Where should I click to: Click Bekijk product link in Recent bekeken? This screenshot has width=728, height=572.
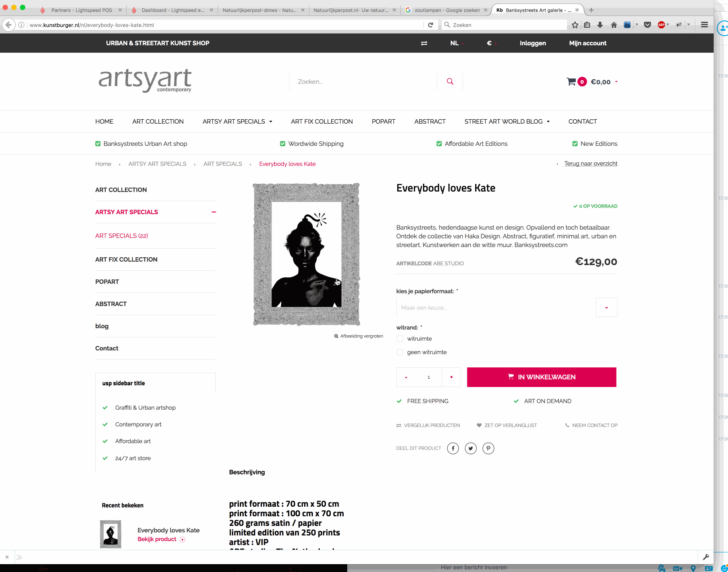157,539
